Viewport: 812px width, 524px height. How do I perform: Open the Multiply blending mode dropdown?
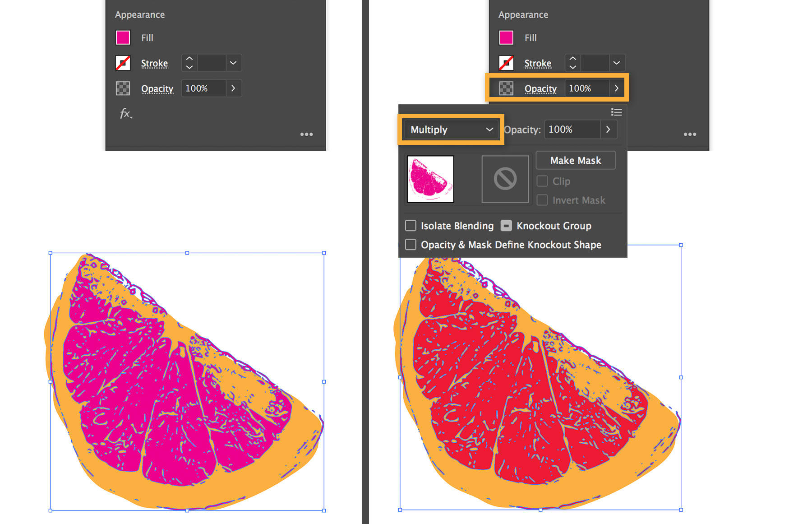(450, 130)
